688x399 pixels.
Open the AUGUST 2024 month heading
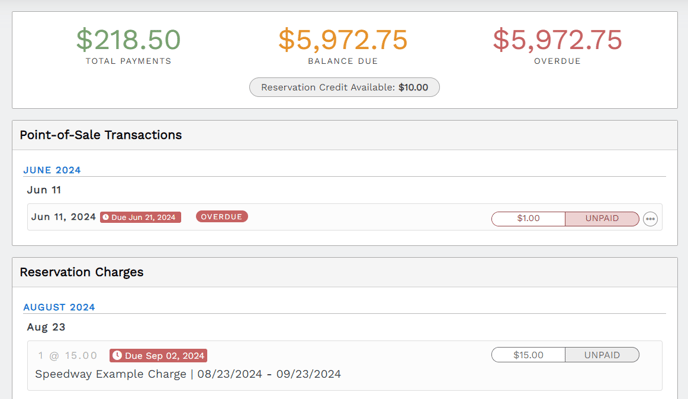pyautogui.click(x=59, y=307)
